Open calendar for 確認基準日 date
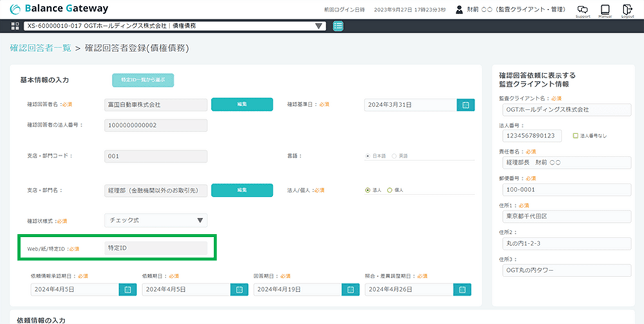 click(x=464, y=105)
